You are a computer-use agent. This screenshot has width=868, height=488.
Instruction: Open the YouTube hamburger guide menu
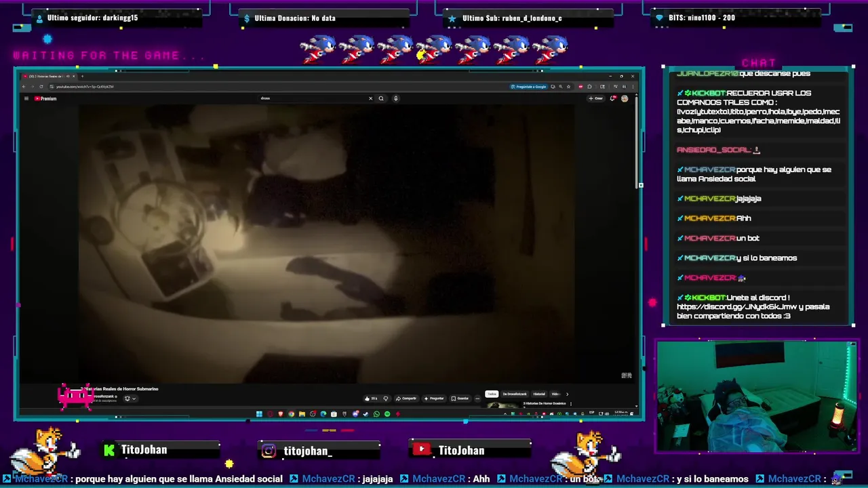[26, 98]
